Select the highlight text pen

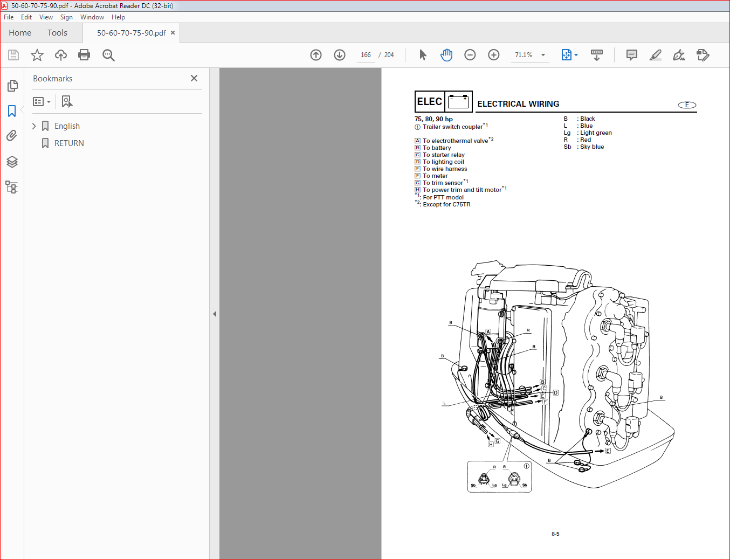656,55
